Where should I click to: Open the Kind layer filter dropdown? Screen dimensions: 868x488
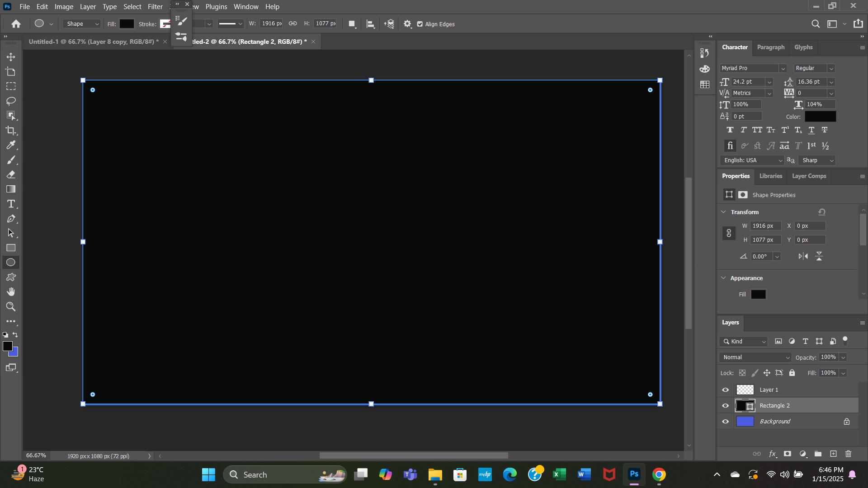744,342
